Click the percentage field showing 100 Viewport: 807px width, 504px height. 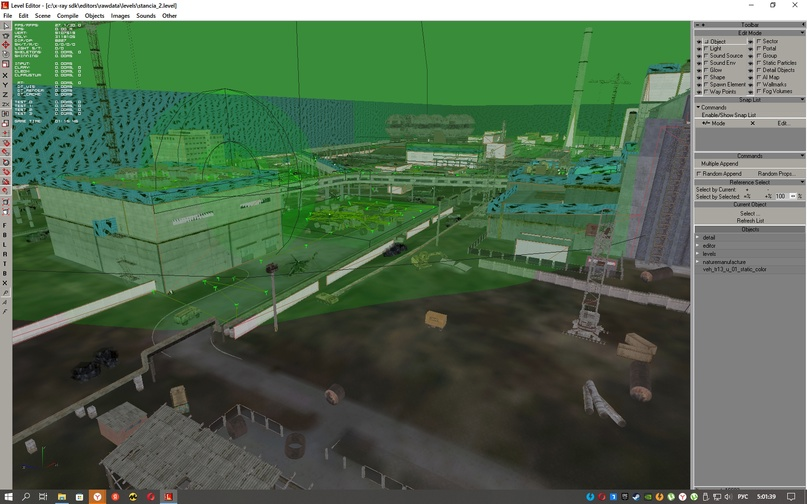point(781,197)
